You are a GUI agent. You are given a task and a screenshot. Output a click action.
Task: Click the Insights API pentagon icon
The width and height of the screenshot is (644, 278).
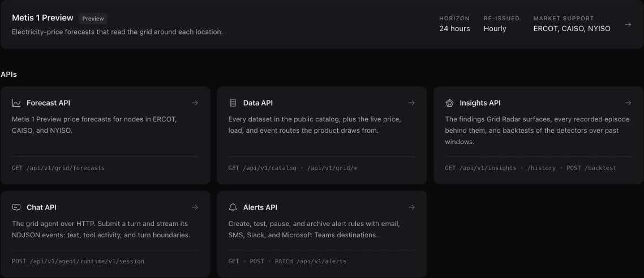(x=449, y=103)
